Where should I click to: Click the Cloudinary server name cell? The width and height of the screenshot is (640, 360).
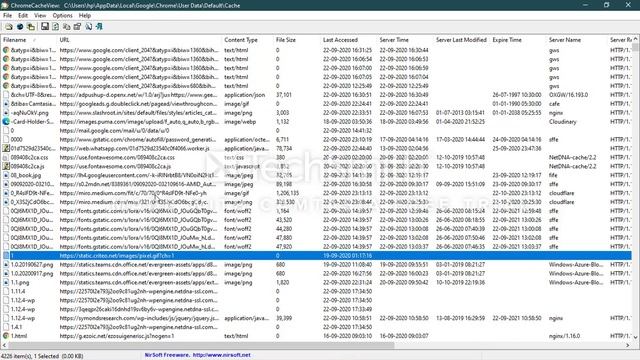click(x=562, y=122)
